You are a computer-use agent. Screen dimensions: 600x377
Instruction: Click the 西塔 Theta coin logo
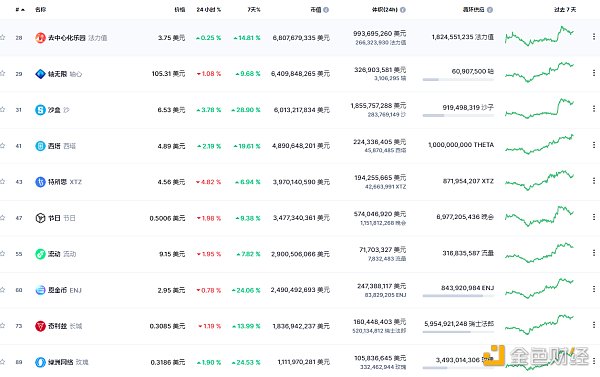(40, 146)
